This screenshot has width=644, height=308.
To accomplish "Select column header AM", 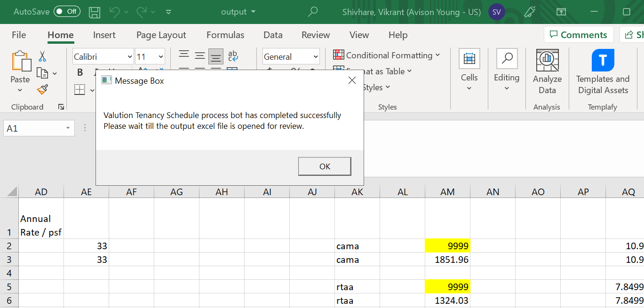I will [448, 192].
